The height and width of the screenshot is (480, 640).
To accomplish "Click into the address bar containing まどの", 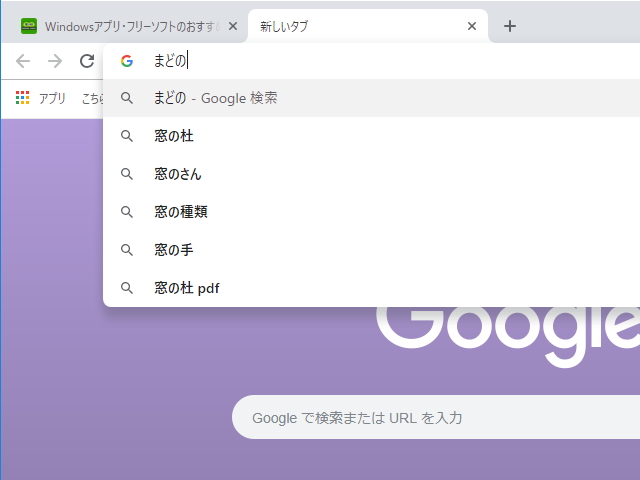I will click(371, 61).
